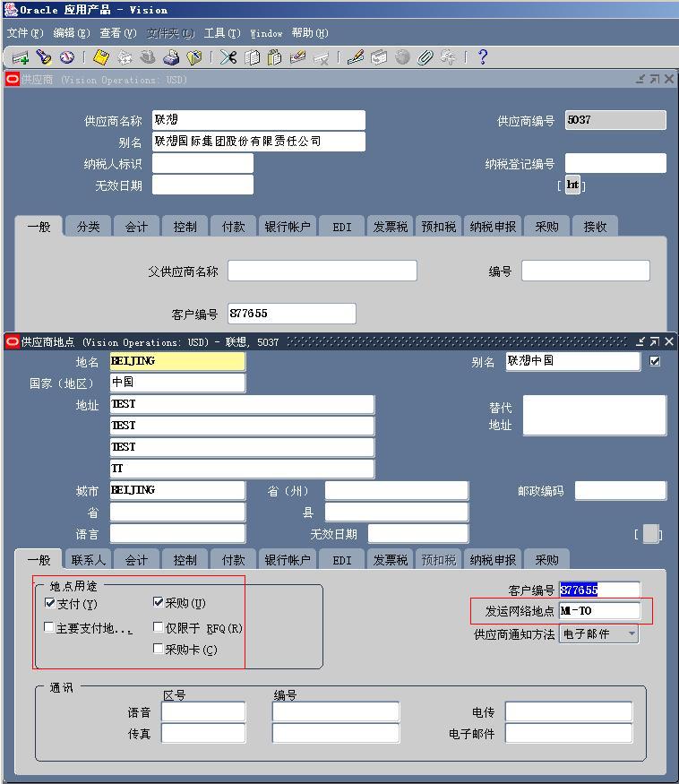The height and width of the screenshot is (784, 679).
Task: Click the 地名 field showing BEIJING
Action: point(177,361)
